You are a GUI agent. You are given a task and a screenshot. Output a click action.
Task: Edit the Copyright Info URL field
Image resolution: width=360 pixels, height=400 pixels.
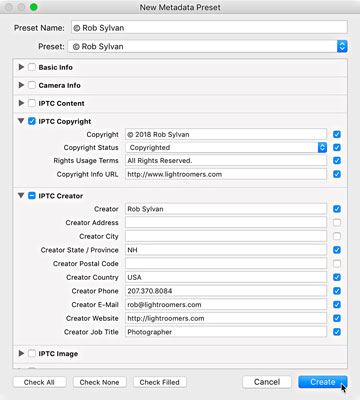click(226, 174)
